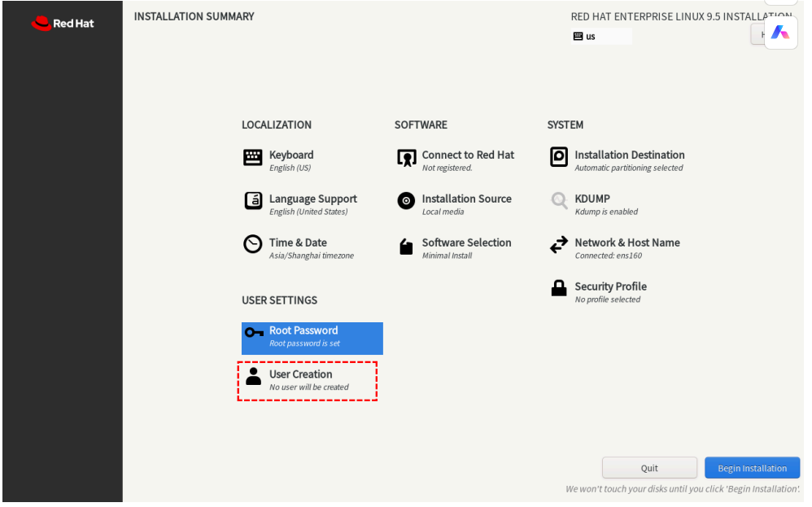Open KDUMP configuration label
The width and height of the screenshot is (812, 507).
(x=592, y=199)
